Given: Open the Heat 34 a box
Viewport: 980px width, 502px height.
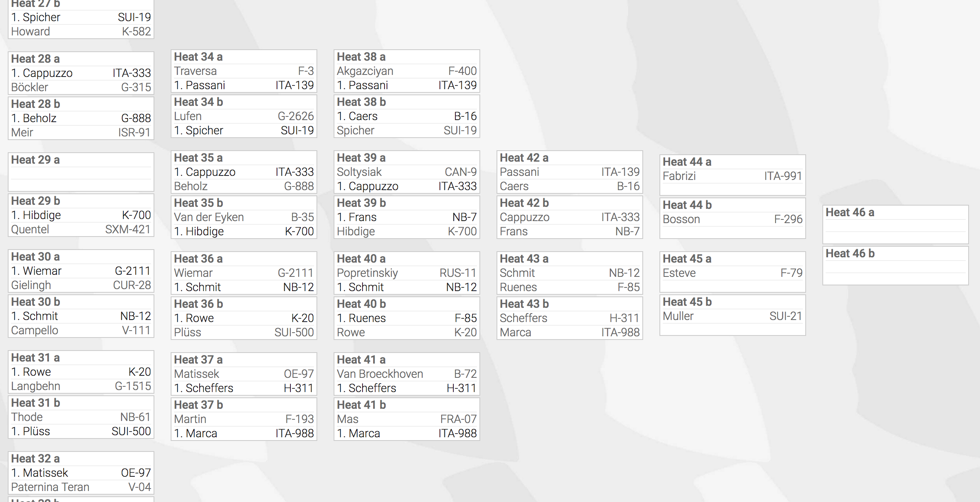Looking at the screenshot, I should pyautogui.click(x=244, y=71).
